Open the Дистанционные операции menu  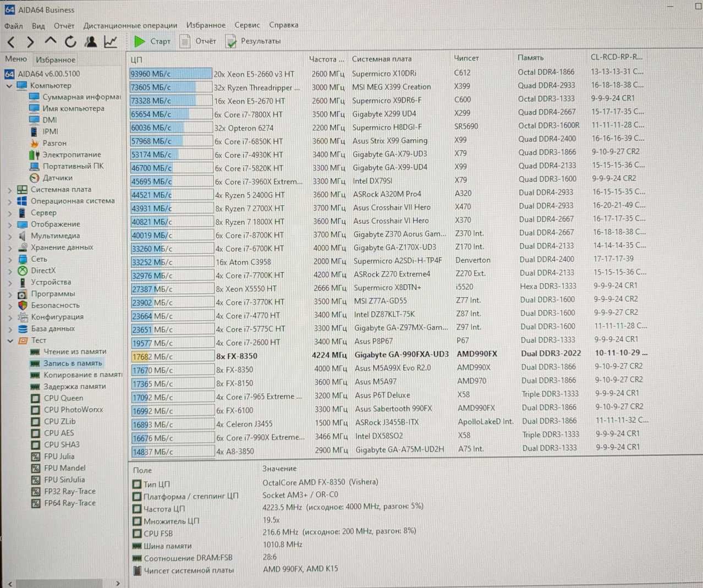pos(130,25)
